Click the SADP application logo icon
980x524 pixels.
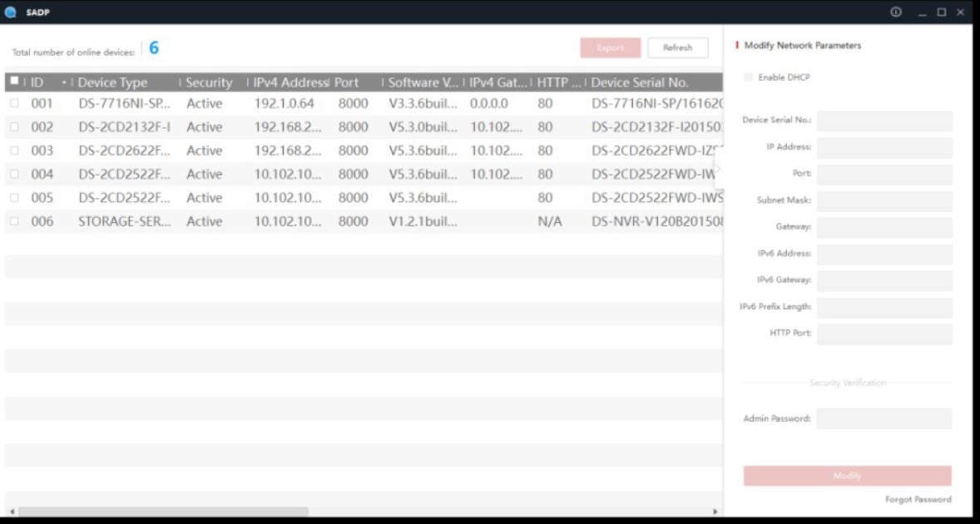coord(10,12)
